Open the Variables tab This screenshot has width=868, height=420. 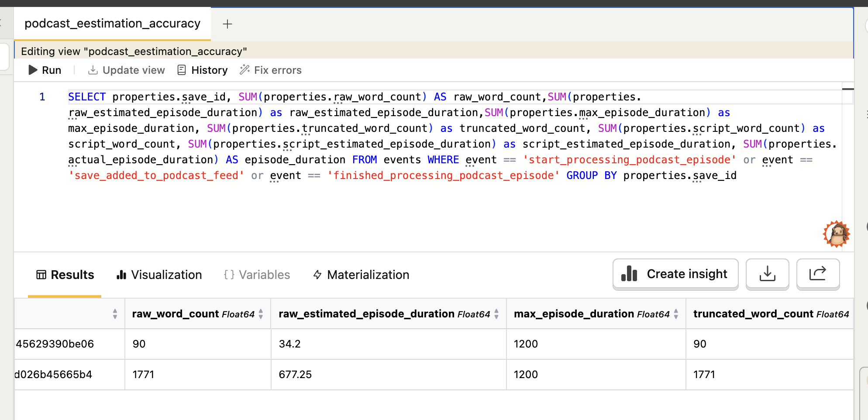(257, 275)
